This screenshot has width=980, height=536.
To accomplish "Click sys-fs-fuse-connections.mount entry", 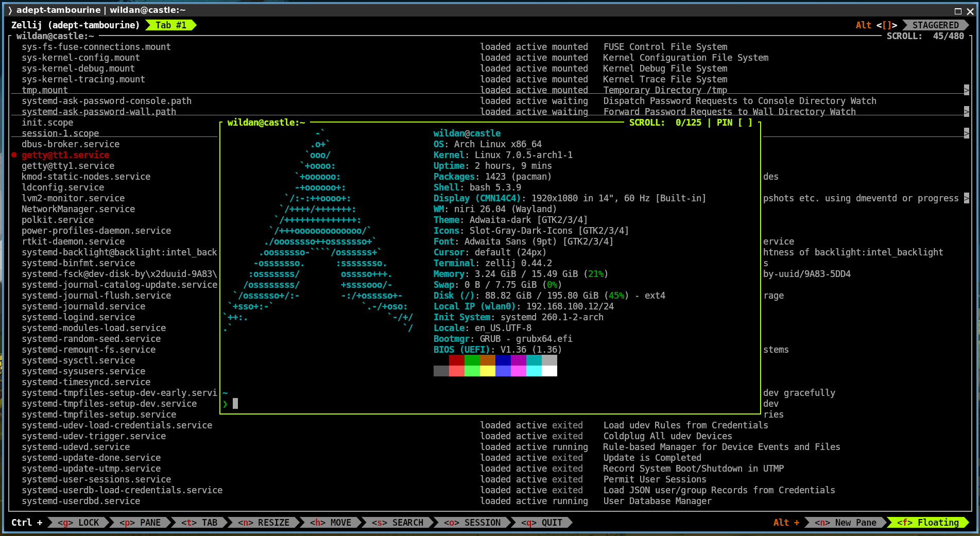I will tap(96, 47).
